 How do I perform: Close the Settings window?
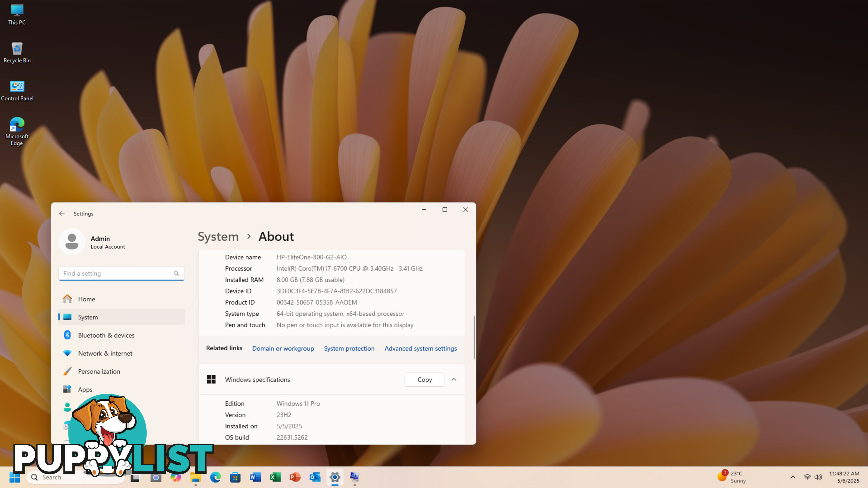[x=465, y=209]
